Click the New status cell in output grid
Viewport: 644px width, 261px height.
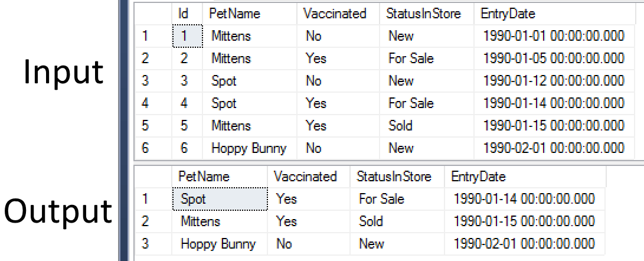point(371,244)
